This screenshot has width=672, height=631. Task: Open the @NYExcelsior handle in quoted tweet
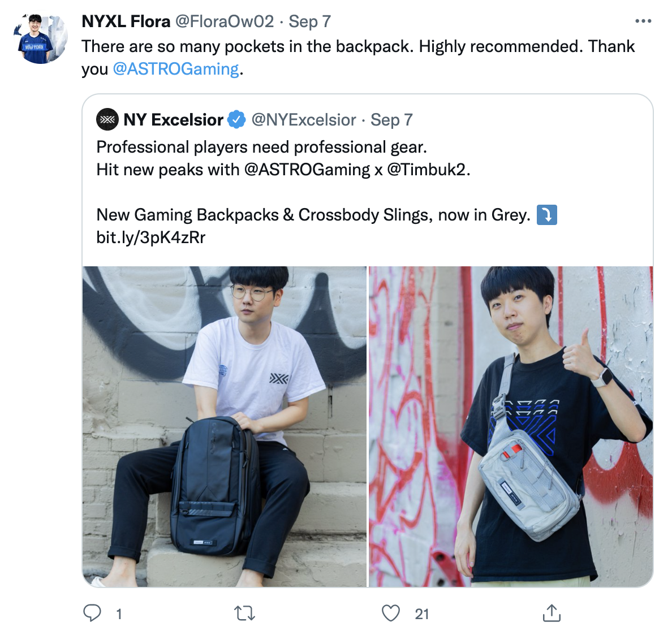click(303, 120)
